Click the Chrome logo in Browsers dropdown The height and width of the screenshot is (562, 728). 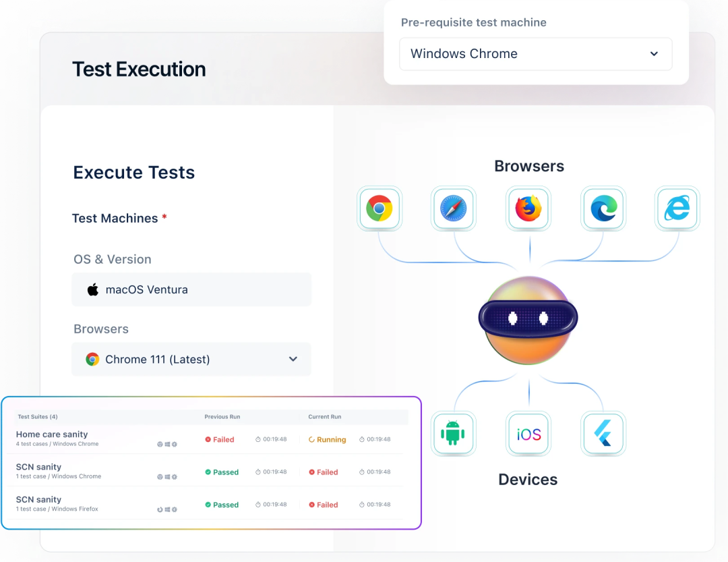tap(92, 360)
